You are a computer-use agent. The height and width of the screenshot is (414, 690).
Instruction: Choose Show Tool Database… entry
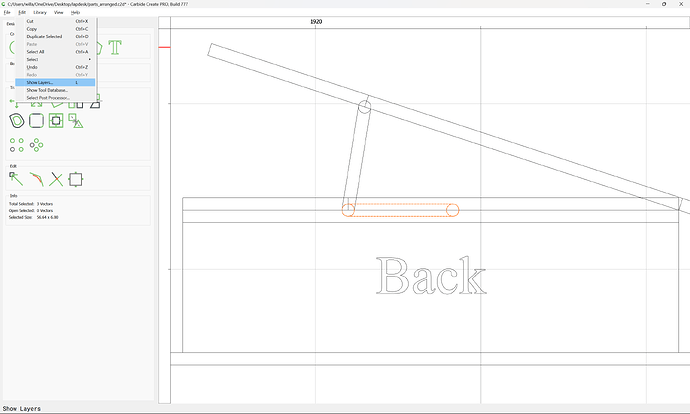[x=55, y=90]
